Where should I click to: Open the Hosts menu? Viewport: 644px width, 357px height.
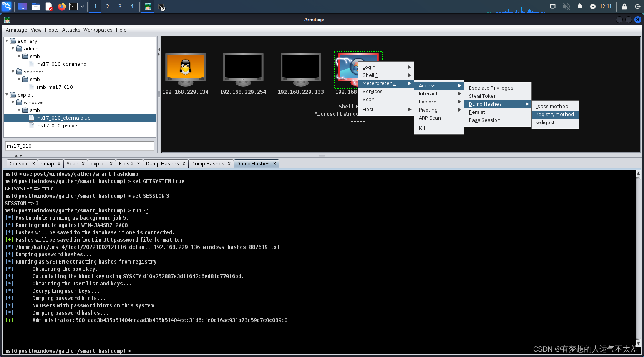51,30
